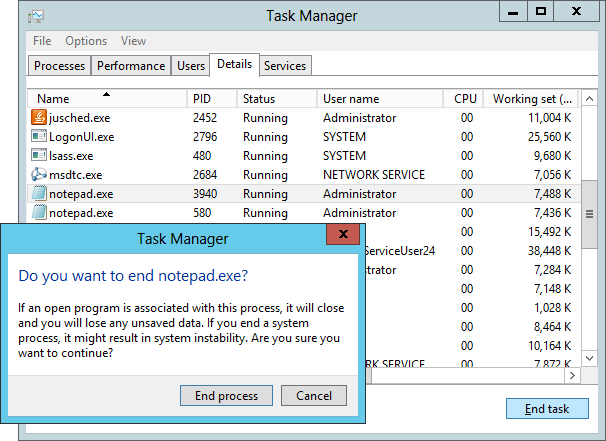Click the msdtc.exe process icon
The width and height of the screenshot is (606, 441).
click(x=39, y=174)
